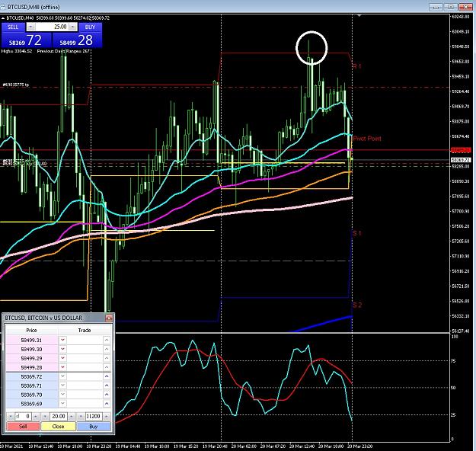Click the BTCUSD,M40 (offline) title bar icon
This screenshot has height=451, width=476.
pyautogui.click(x=2, y=7)
